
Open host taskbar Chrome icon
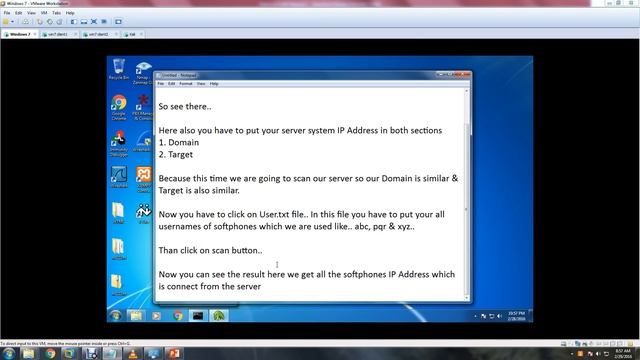pos(50,353)
